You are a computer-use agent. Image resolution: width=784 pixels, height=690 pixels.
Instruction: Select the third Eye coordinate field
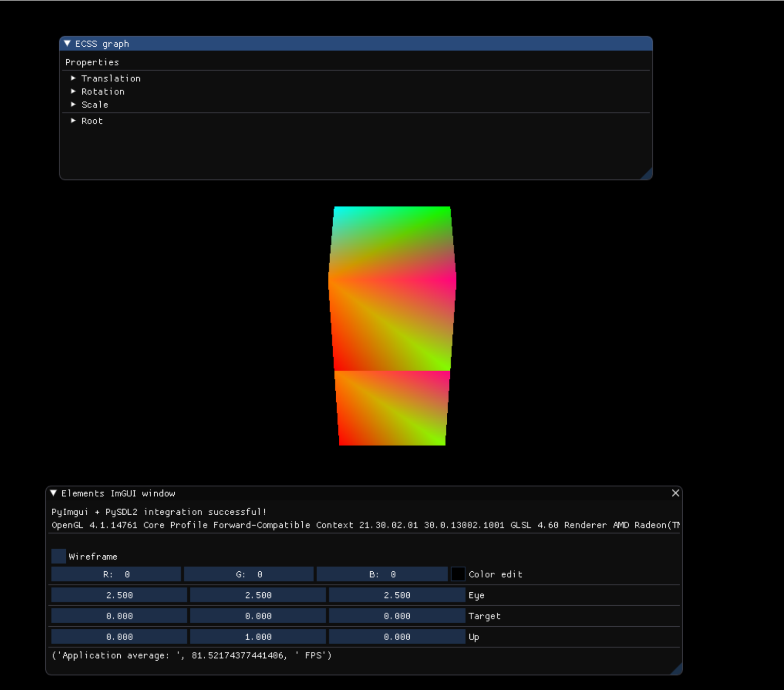click(x=397, y=595)
